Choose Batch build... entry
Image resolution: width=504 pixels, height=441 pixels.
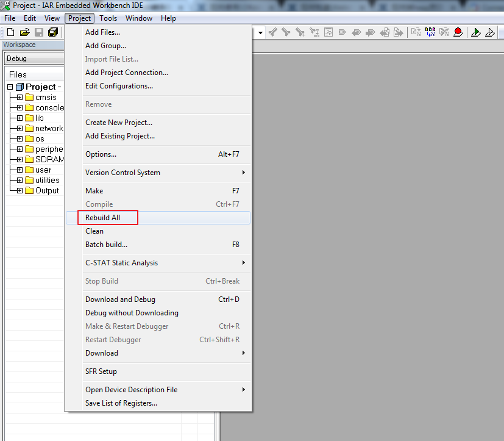(x=158, y=245)
